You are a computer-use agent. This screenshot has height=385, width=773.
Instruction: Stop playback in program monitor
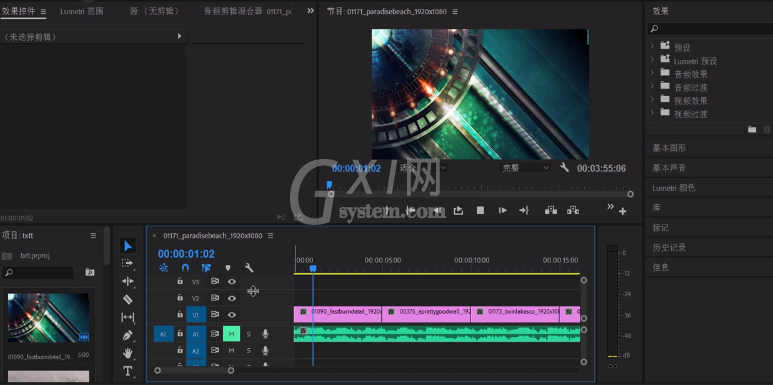pyautogui.click(x=480, y=210)
